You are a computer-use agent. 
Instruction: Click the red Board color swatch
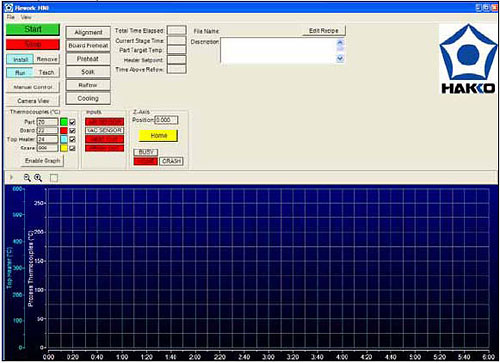(x=64, y=131)
